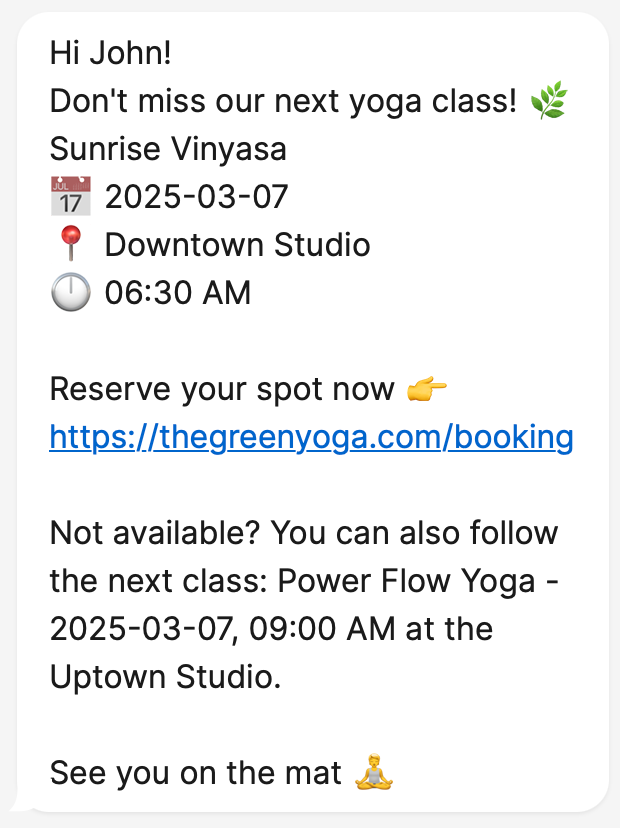620x828 pixels.
Task: Click the red pushpin location emoji
Action: pos(70,243)
